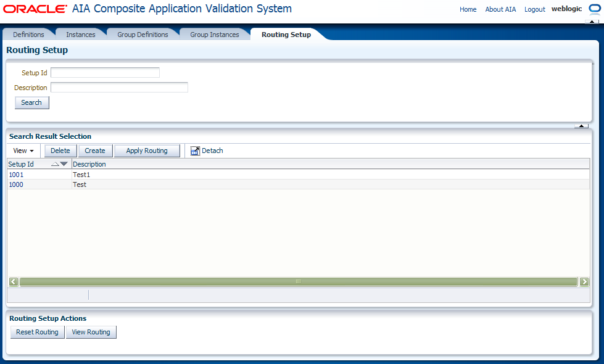This screenshot has width=604, height=364.
Task: Click the Reset Routing button
Action: (37, 332)
